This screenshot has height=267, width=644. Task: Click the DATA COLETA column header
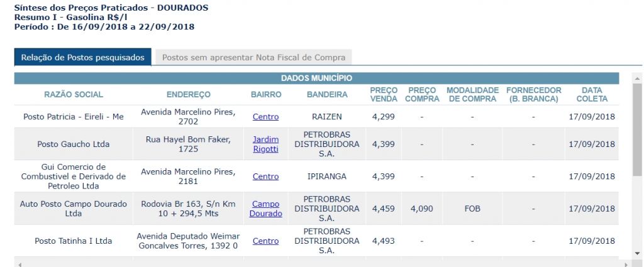pyautogui.click(x=592, y=95)
